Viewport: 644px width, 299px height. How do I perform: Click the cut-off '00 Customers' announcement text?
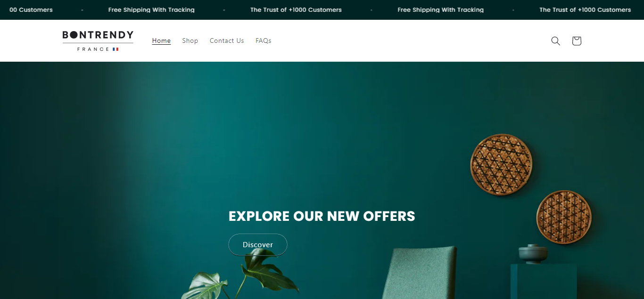tap(31, 10)
